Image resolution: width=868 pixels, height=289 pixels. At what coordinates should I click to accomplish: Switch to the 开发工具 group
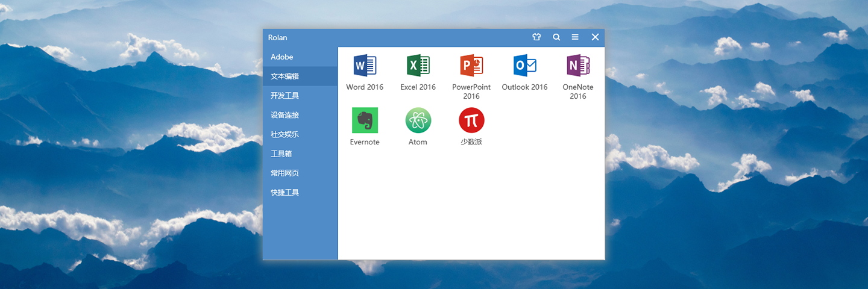[300, 95]
